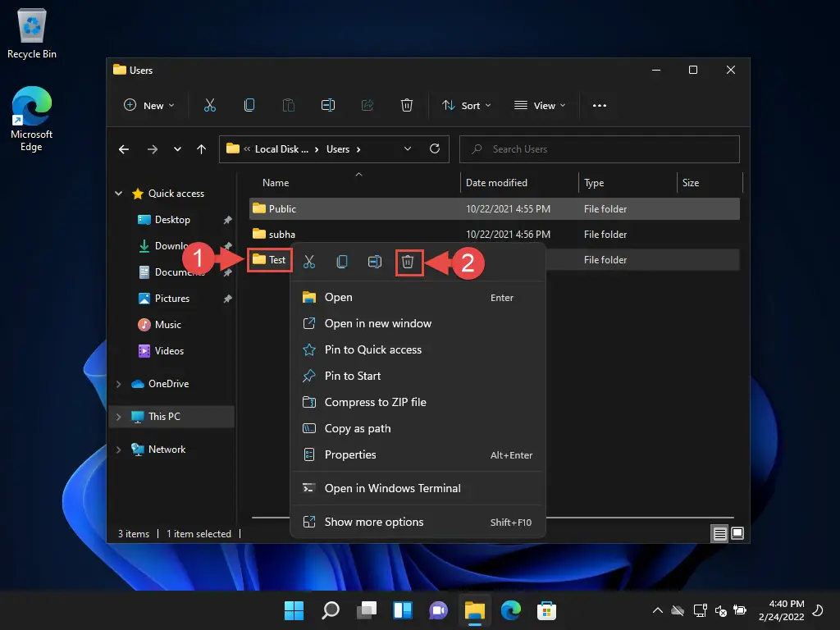Screen dimensions: 840x630
Task: Launch Microsoft Edge from the taskbar
Action: [x=510, y=610]
